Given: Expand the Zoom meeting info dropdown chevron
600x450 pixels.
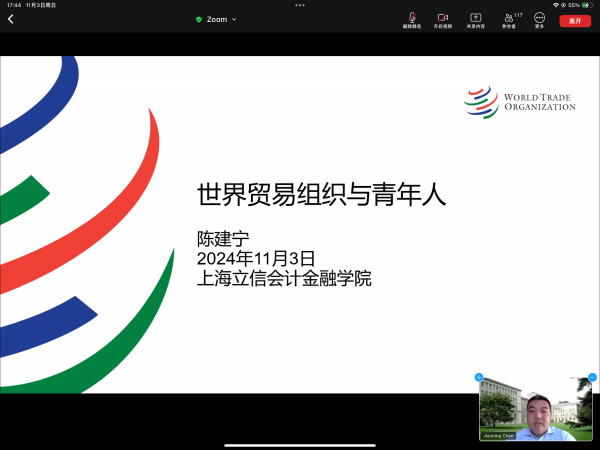Looking at the screenshot, I should 234,19.
